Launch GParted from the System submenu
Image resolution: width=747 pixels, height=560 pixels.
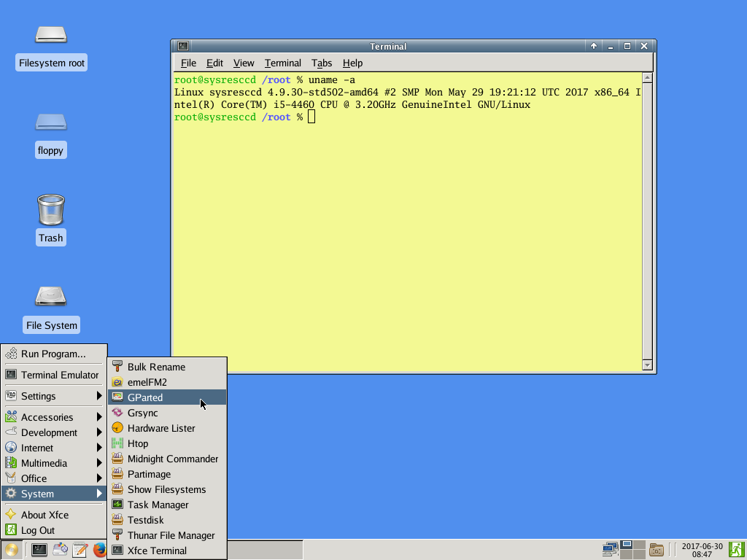point(167,397)
